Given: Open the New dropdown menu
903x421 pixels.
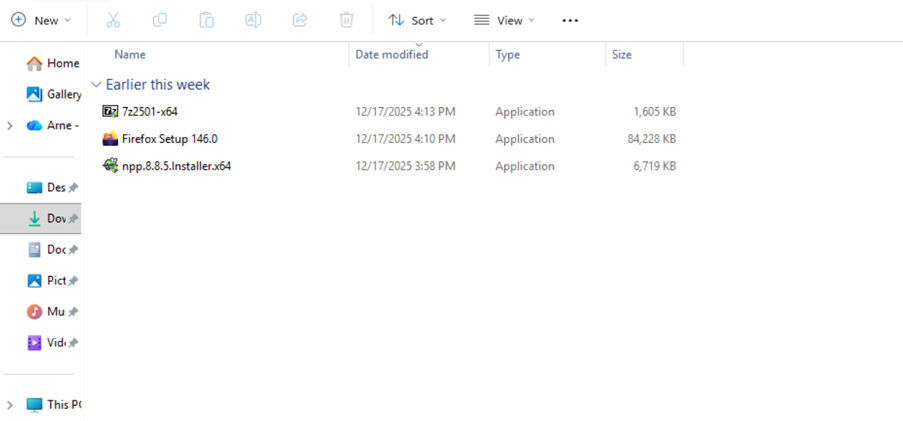Looking at the screenshot, I should click(41, 20).
